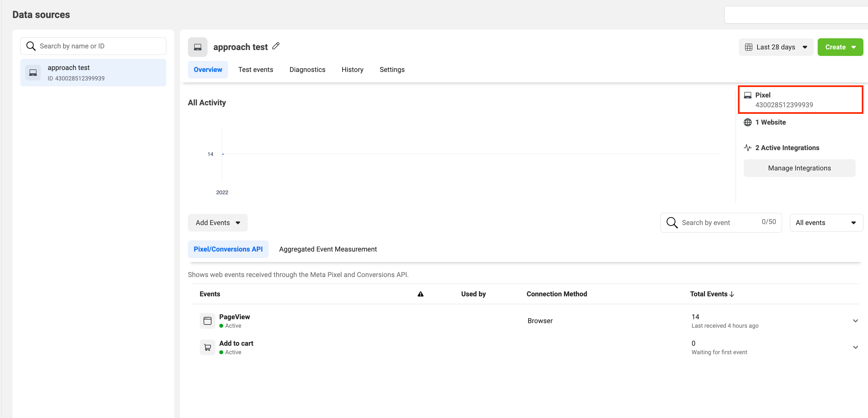Expand the PageView event row chevron
Viewport: 868px width, 418px height.
pos(855,321)
